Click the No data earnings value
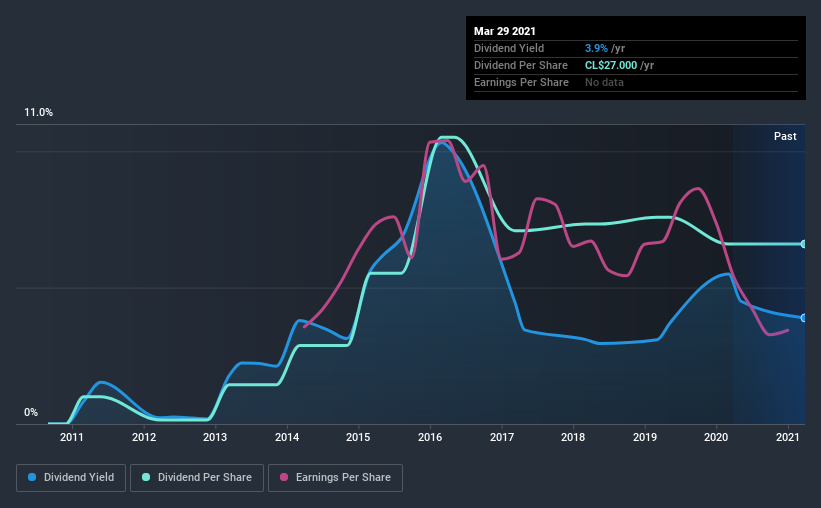The image size is (821, 508). click(x=604, y=82)
